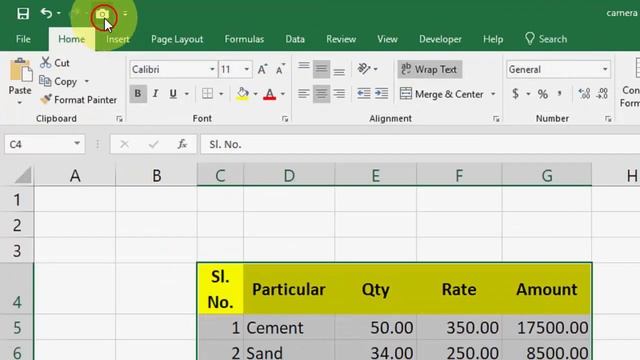
Task: Switch to the Review tab
Action: tap(341, 39)
